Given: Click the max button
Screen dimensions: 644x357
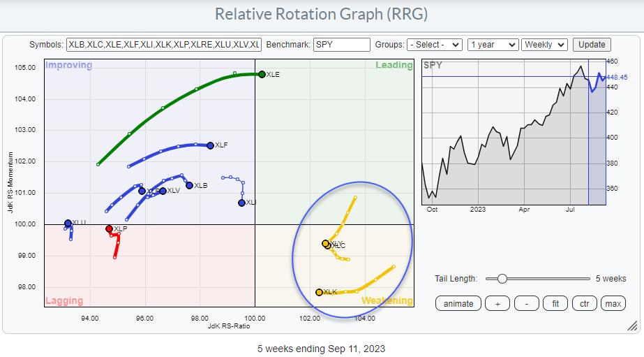Looking at the screenshot, I should pyautogui.click(x=613, y=303).
